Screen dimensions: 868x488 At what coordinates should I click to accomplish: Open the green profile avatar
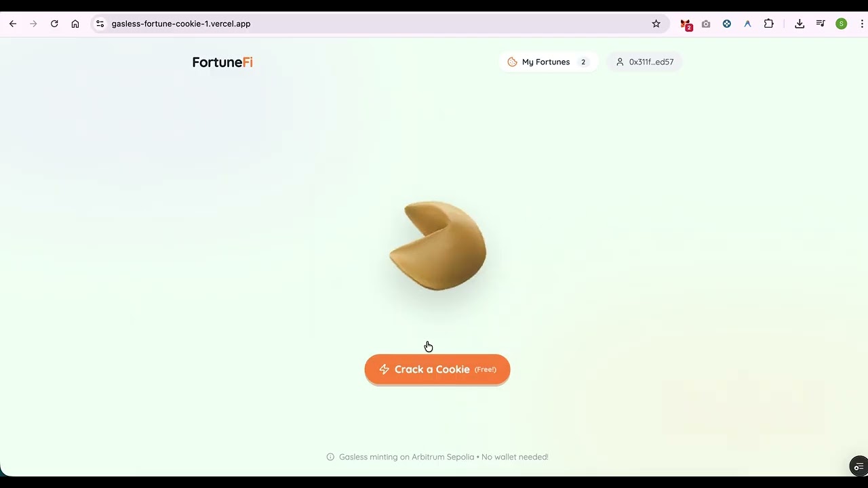[842, 24]
